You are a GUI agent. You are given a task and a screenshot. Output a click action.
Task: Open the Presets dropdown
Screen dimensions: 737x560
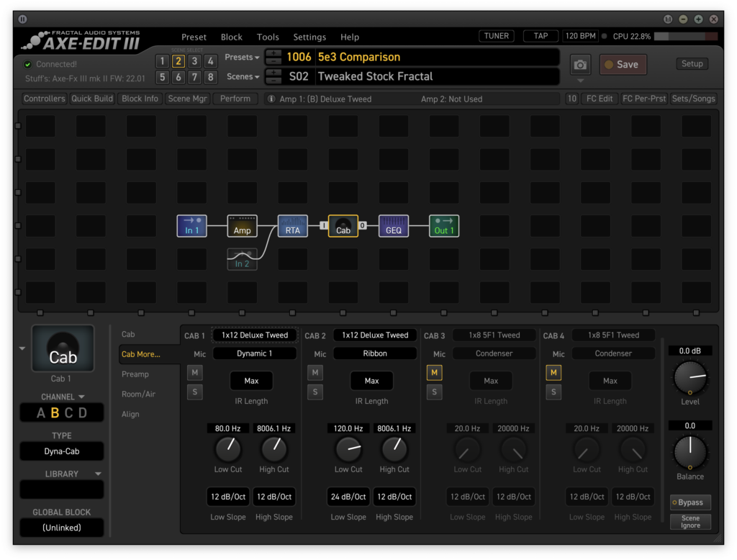point(242,58)
